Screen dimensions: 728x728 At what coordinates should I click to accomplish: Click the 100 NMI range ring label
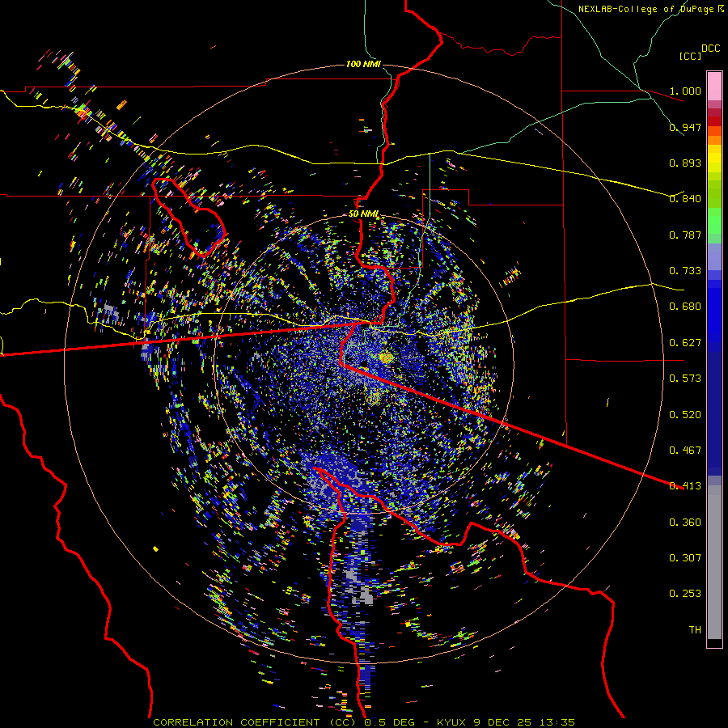pos(363,64)
